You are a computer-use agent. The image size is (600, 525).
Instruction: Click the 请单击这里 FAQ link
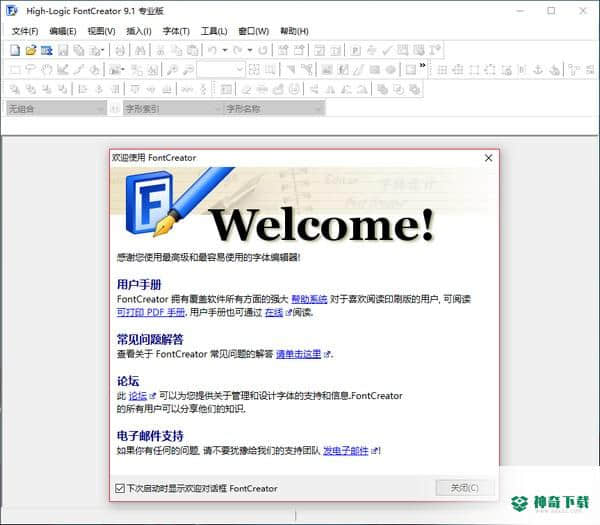(x=298, y=354)
